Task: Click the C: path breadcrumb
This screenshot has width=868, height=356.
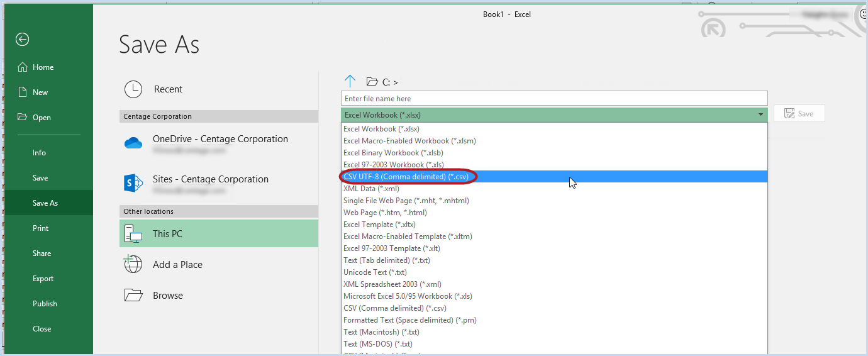Action: [x=390, y=82]
